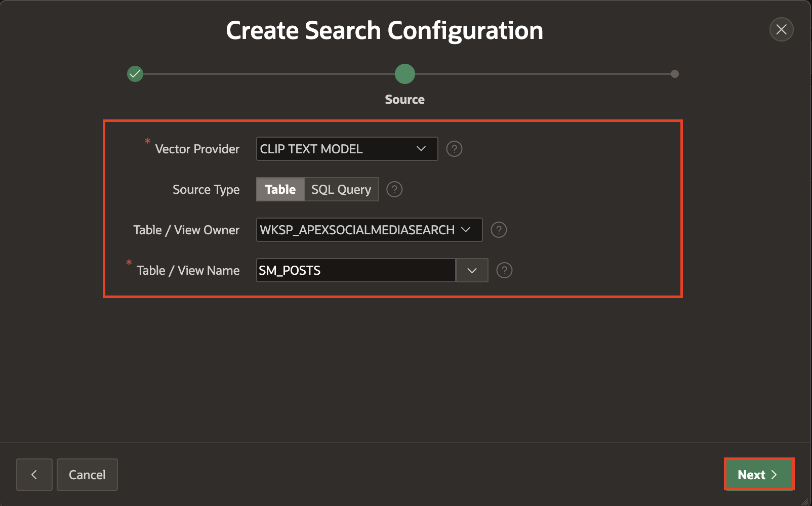Click the Next button
This screenshot has width=812, height=506.
coord(758,475)
